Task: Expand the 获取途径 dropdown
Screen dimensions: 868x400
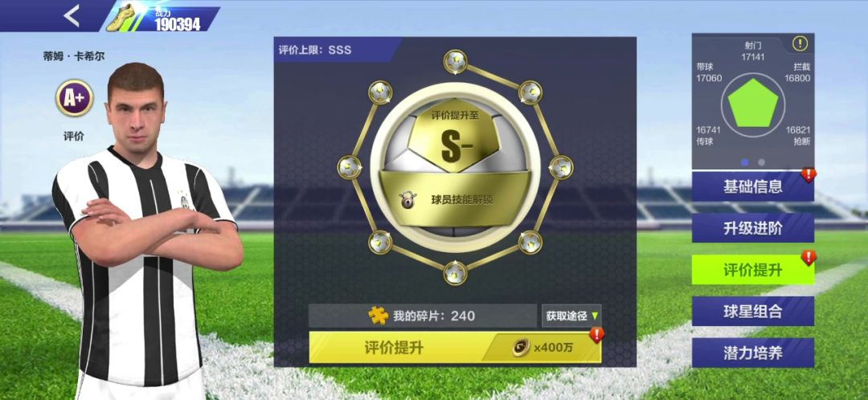Action: [571, 316]
